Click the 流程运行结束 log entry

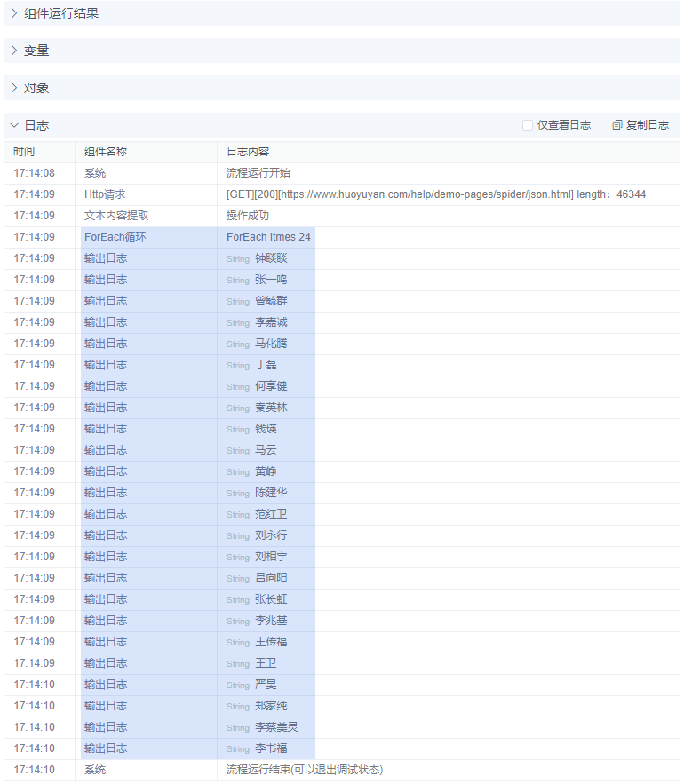click(305, 770)
